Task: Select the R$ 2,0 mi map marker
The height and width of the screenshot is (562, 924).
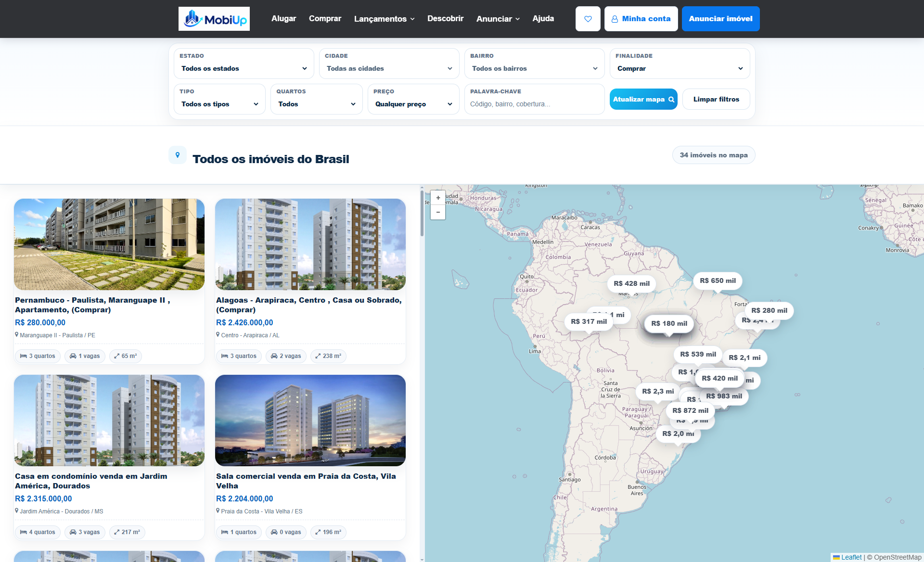Action: tap(678, 434)
